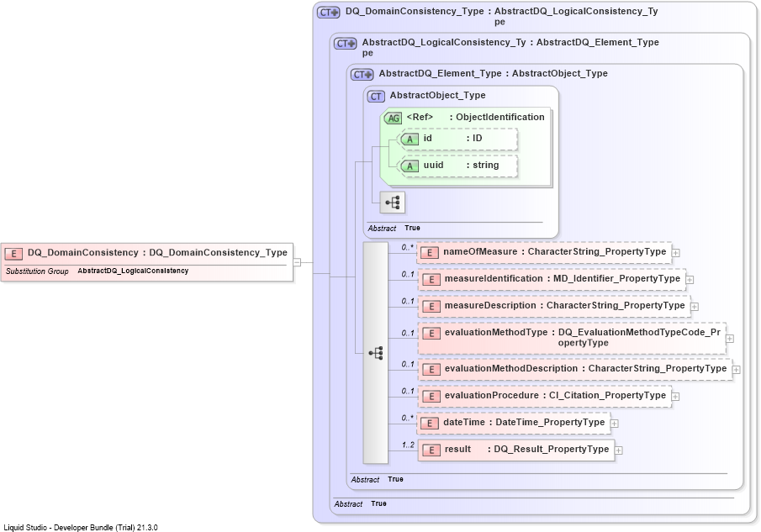Click the CT icon of AbstractDQ_Element_Type
The width and height of the screenshot is (761, 532).
click(x=362, y=75)
